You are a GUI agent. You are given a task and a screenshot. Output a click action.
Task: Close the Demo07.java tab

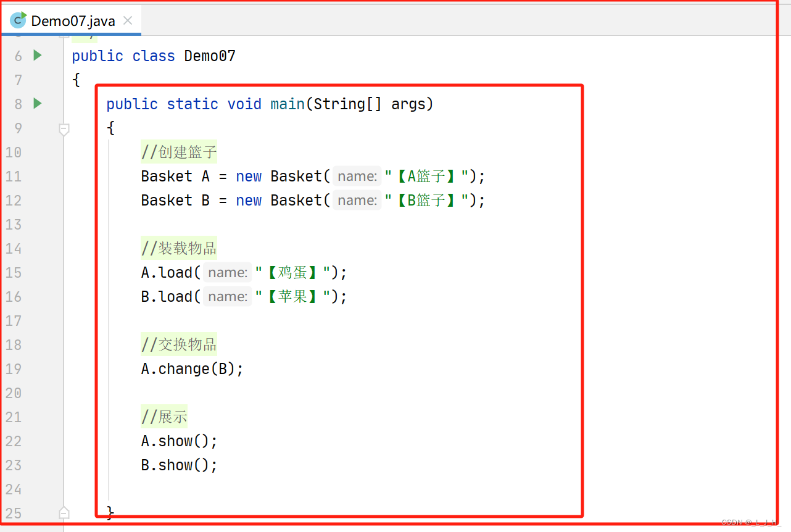click(x=128, y=20)
